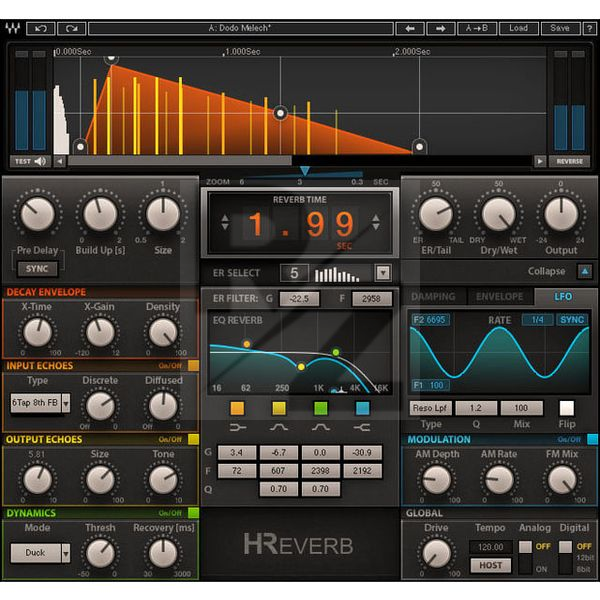
Task: Click the HOST tempo button
Action: (490, 565)
